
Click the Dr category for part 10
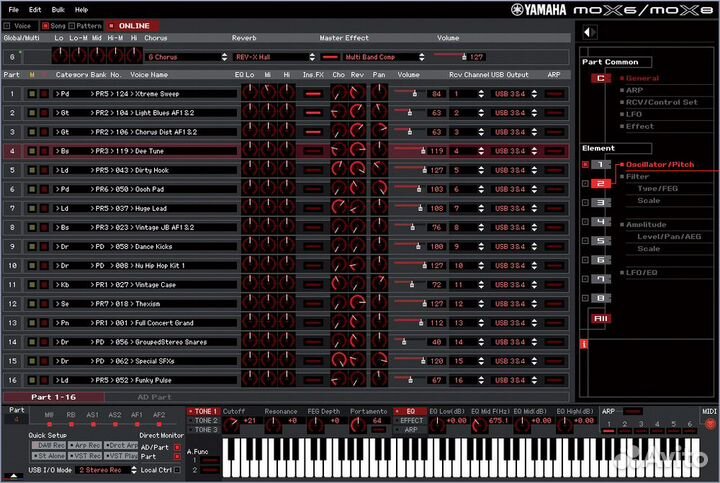[x=65, y=266]
